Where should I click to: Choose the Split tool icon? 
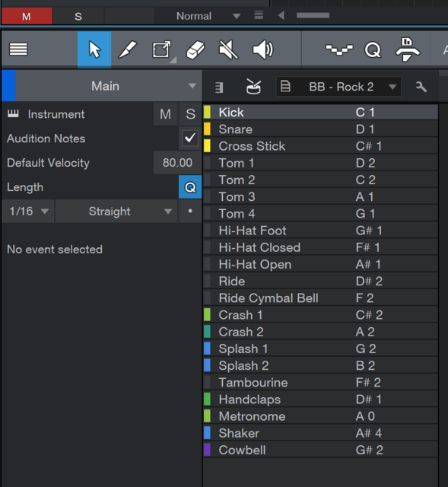(161, 49)
